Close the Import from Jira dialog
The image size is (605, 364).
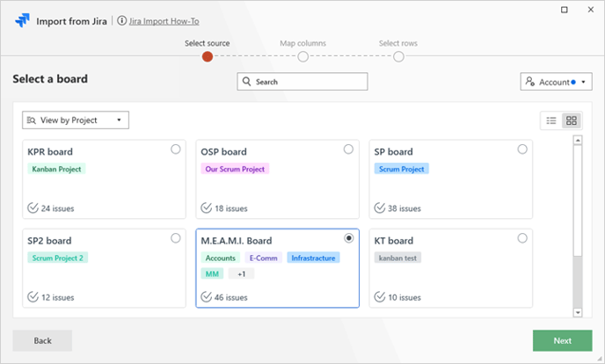(591, 10)
